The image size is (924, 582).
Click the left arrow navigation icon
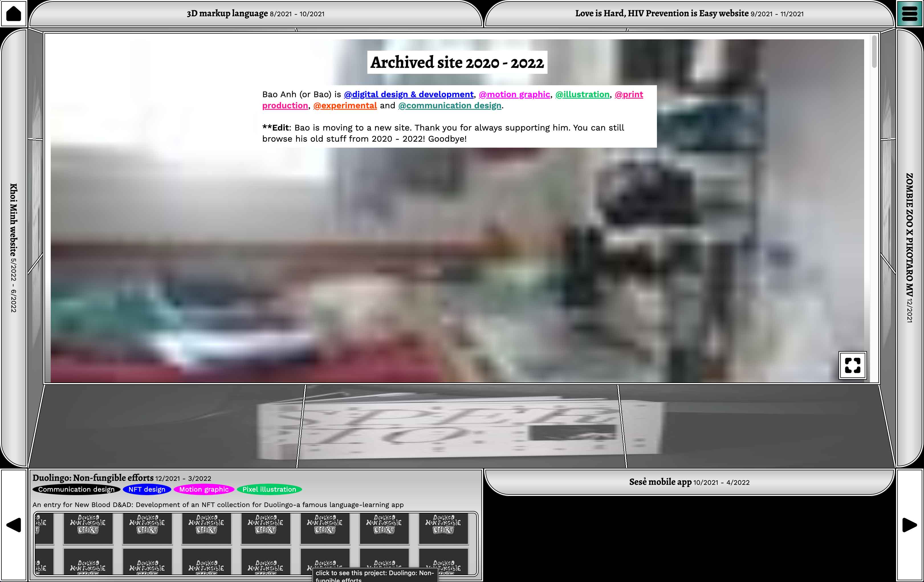(x=13, y=524)
